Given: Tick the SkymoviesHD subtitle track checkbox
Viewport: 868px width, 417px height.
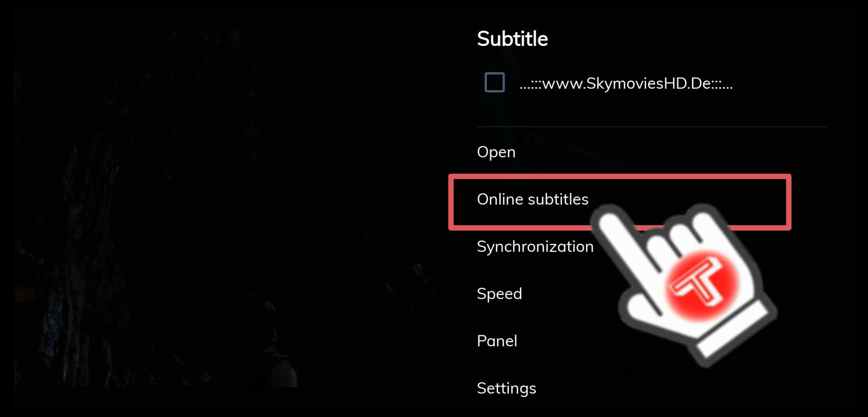Looking at the screenshot, I should (x=494, y=82).
